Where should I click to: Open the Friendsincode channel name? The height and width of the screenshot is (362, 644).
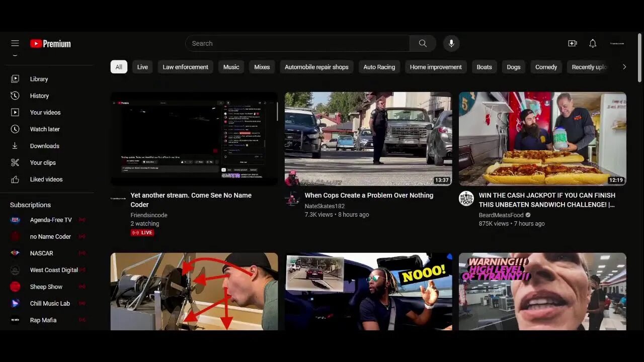(149, 215)
